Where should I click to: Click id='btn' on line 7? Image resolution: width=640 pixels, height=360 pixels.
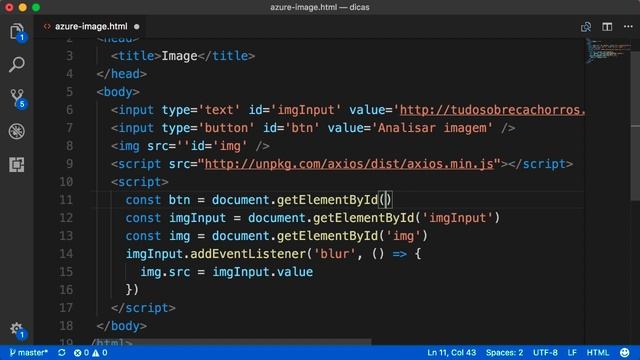(x=291, y=128)
